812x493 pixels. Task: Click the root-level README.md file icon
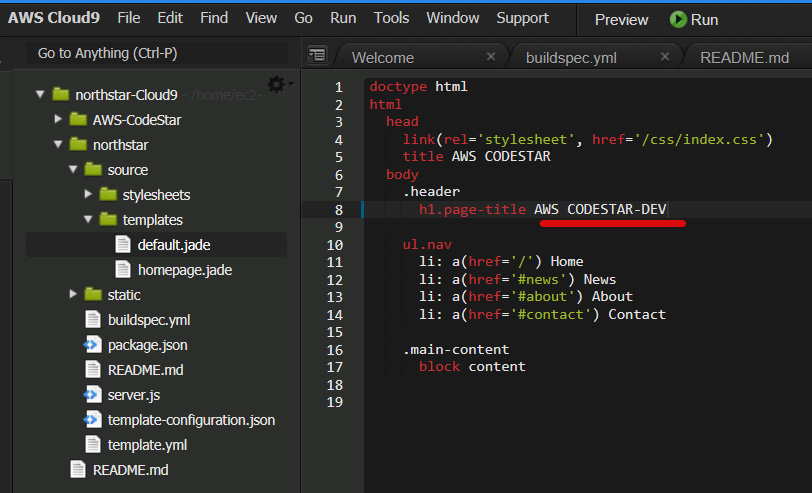pyautogui.click(x=78, y=470)
